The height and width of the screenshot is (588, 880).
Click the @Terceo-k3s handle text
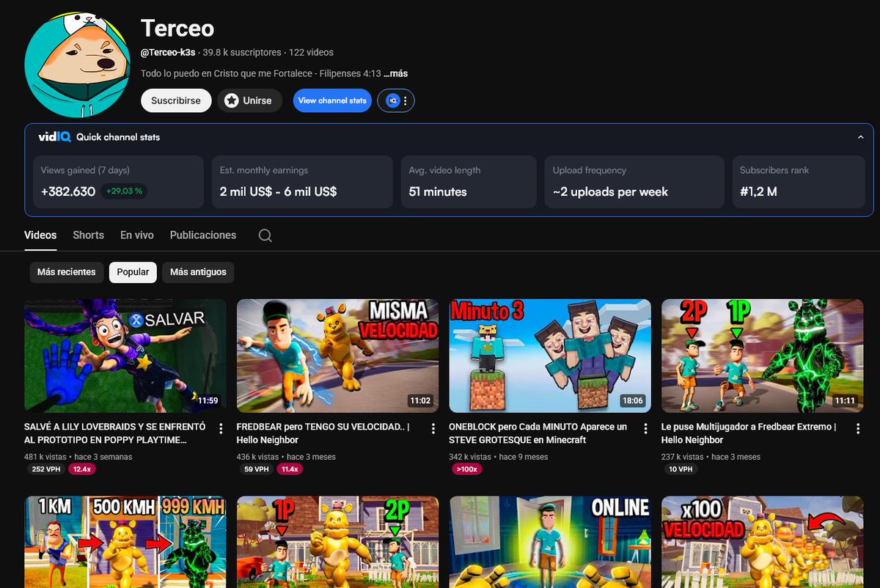pos(169,53)
